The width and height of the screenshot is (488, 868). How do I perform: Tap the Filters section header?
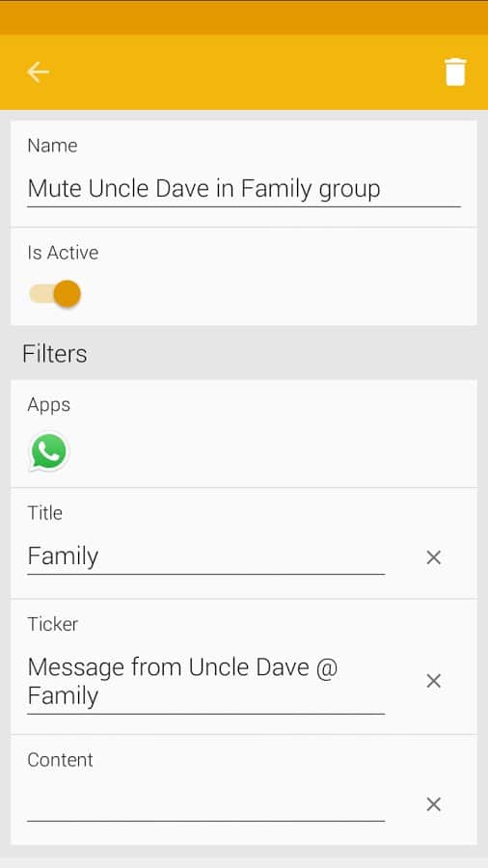55,354
